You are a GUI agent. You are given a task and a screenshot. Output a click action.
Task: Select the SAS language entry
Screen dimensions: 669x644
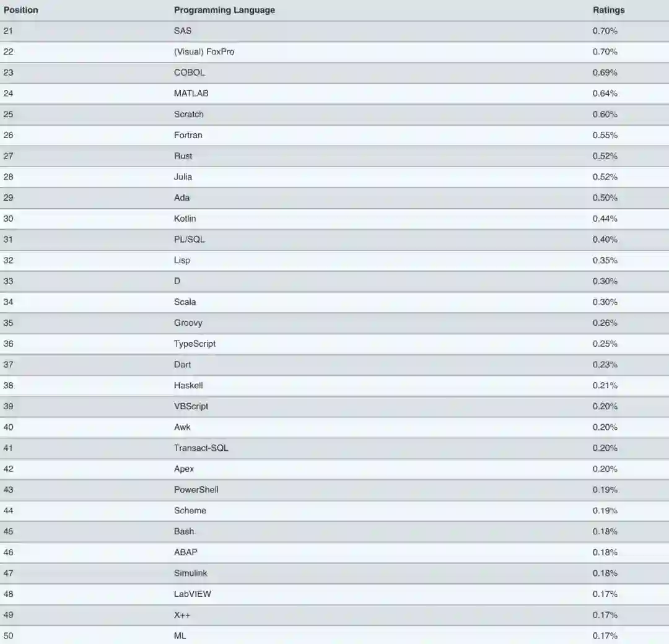coord(183,31)
